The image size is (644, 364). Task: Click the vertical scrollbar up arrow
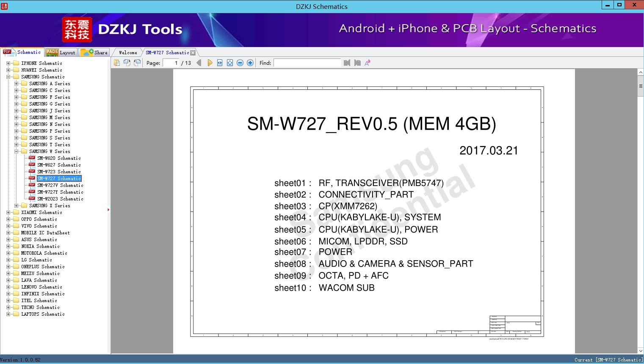pyautogui.click(x=641, y=72)
